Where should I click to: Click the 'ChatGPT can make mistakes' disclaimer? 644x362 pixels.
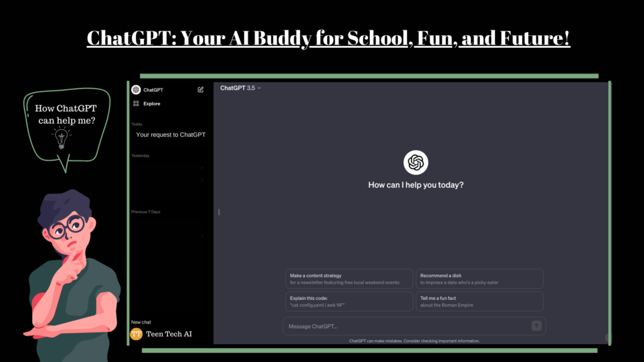(x=414, y=341)
